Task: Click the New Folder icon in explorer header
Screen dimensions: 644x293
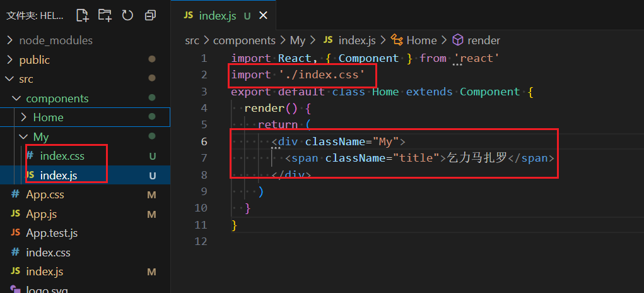Action: 105,15
